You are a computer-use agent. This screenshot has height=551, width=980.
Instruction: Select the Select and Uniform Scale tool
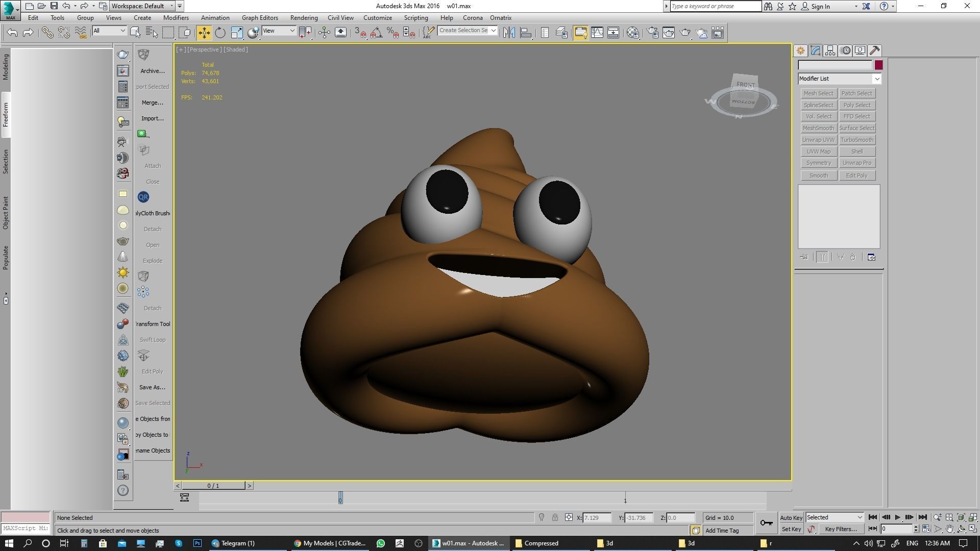pos(237,33)
